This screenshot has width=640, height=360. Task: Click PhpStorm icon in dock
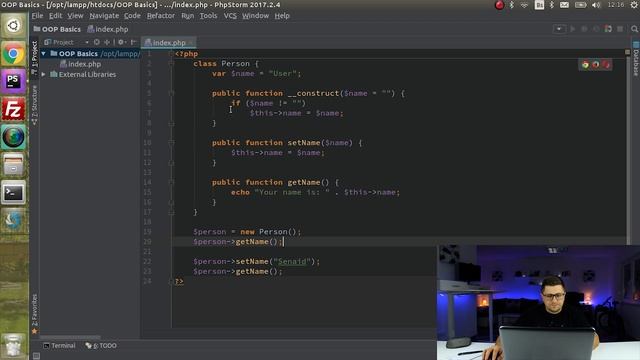(x=13, y=81)
